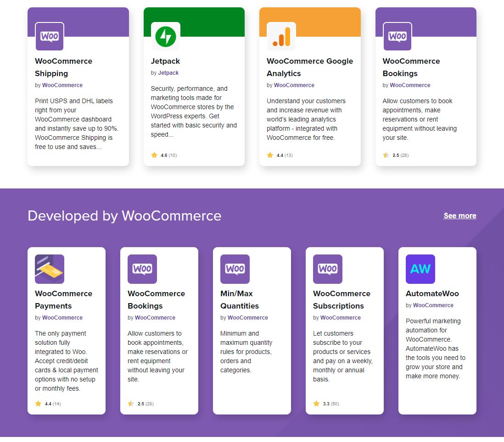The image size is (504, 442).
Task: Click the Min/Max Quantities Woo icon
Action: (235, 269)
